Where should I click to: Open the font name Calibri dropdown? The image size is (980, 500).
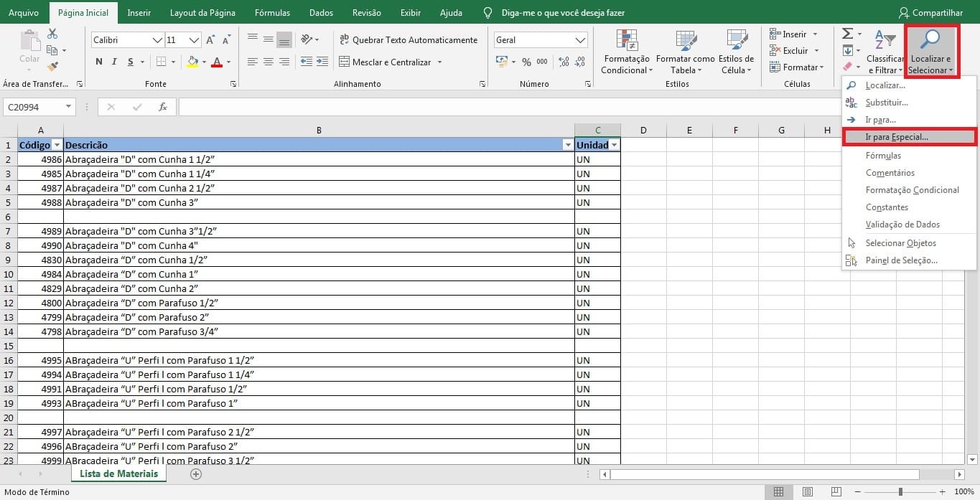click(x=157, y=40)
